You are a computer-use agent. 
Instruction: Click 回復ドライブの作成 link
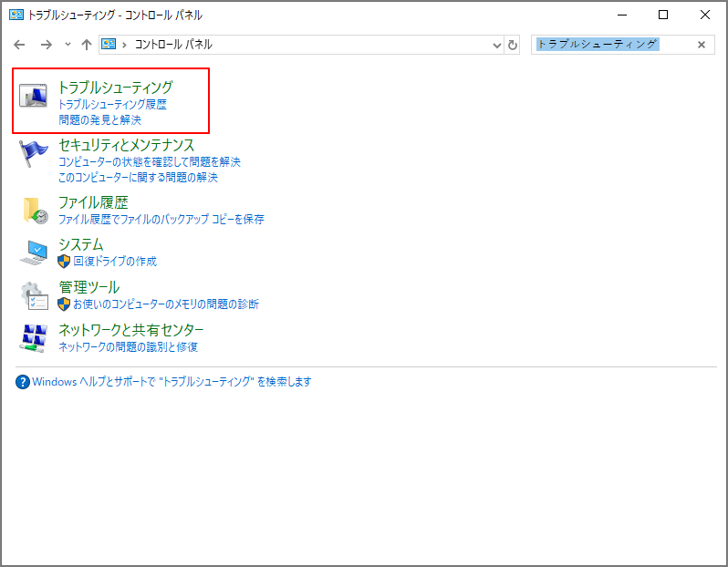115,262
